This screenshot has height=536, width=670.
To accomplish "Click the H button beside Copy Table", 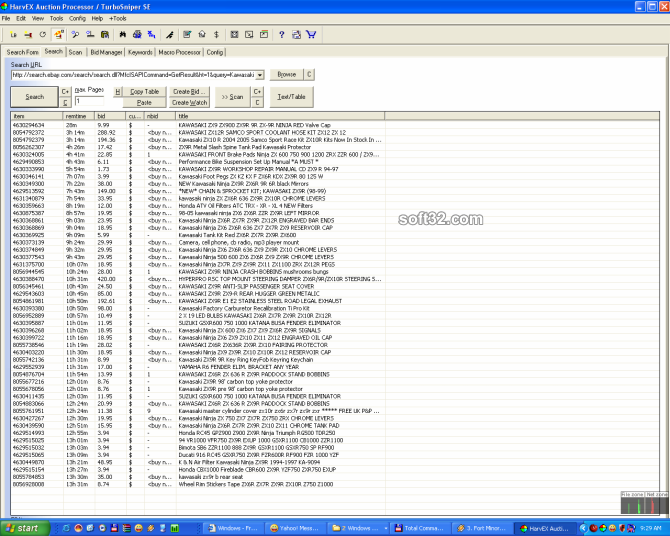I will coord(118,91).
